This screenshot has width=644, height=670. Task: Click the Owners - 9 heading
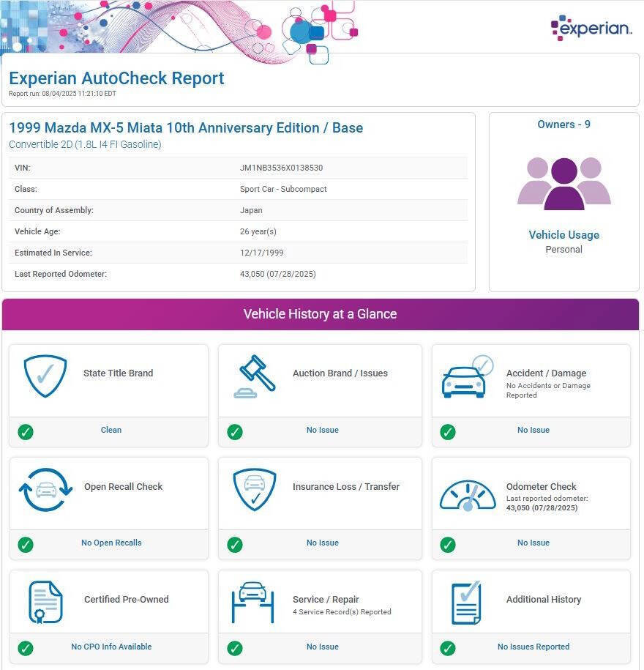tap(563, 124)
